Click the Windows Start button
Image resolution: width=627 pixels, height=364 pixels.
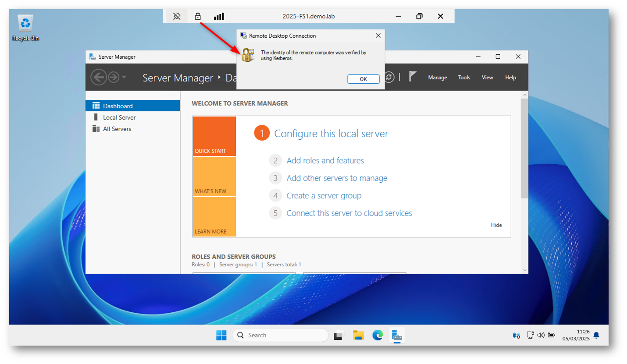[x=221, y=335]
